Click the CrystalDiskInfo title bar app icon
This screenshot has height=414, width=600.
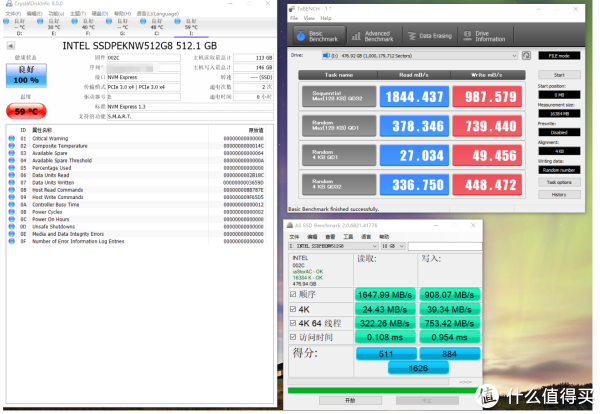tap(9, 3)
